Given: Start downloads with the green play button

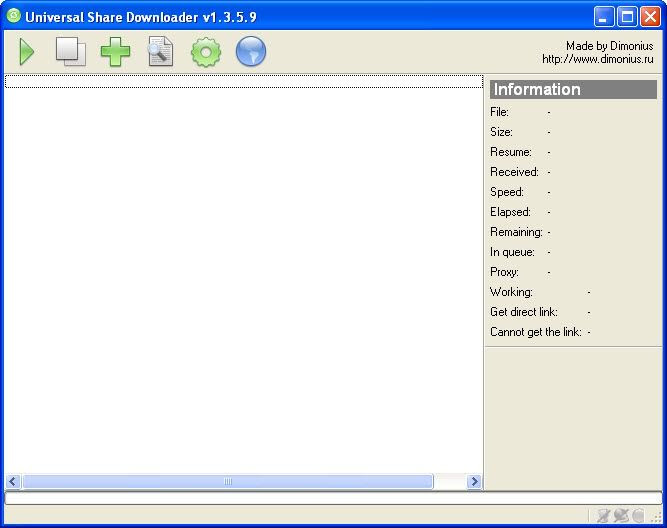Looking at the screenshot, I should pyautogui.click(x=27, y=52).
